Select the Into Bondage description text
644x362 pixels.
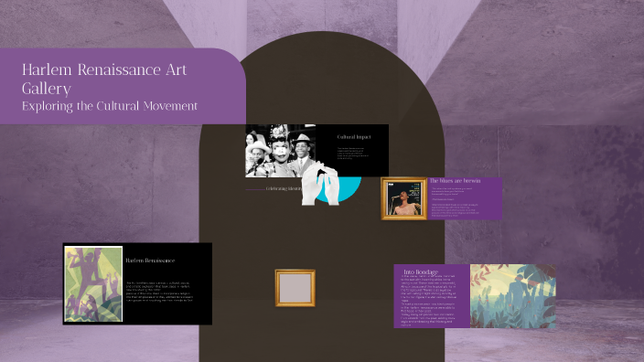click(428, 301)
